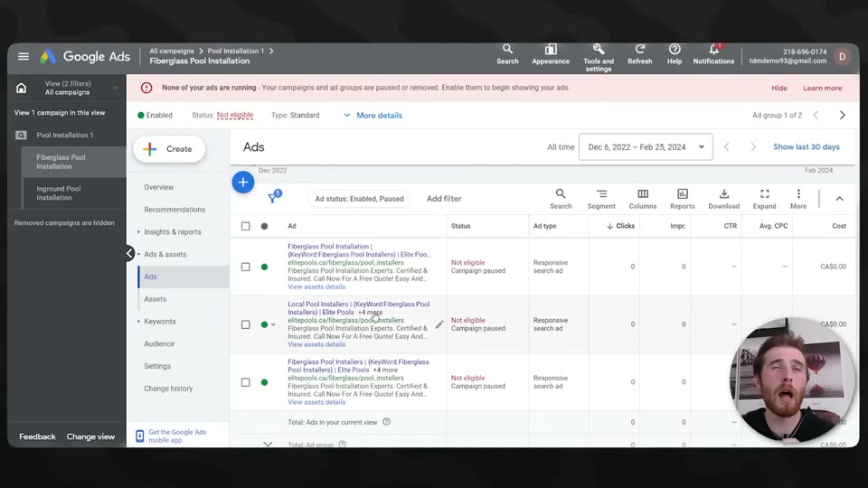Image resolution: width=868 pixels, height=488 pixels.
Task: Search within the ads table
Action: coord(561,199)
